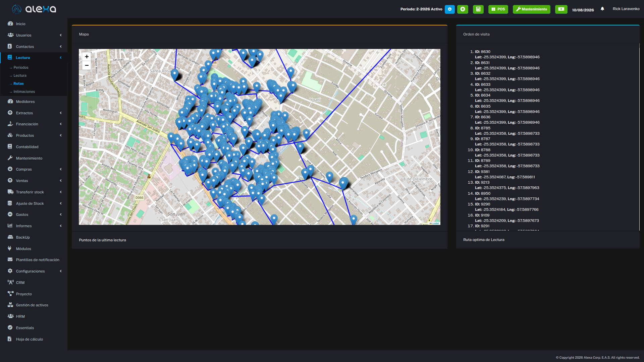Click the Alexa logo
The width and height of the screenshot is (644, 362).
click(34, 9)
